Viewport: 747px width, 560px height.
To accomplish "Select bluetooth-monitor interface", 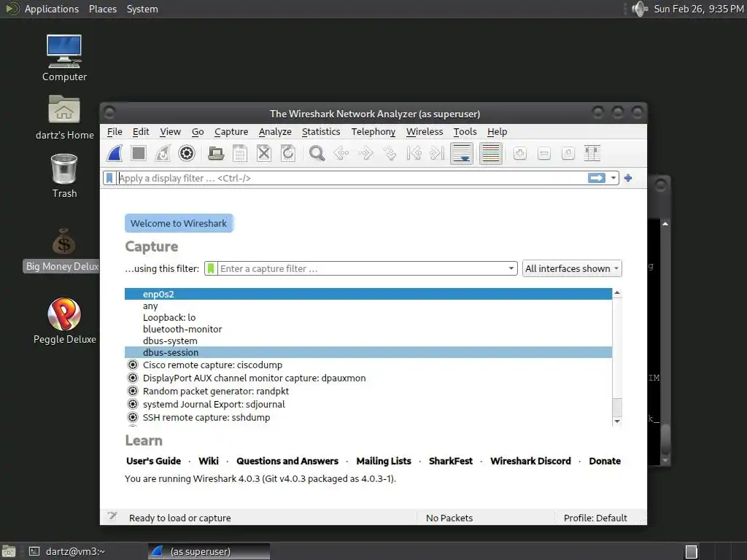I will pyautogui.click(x=368, y=330).
